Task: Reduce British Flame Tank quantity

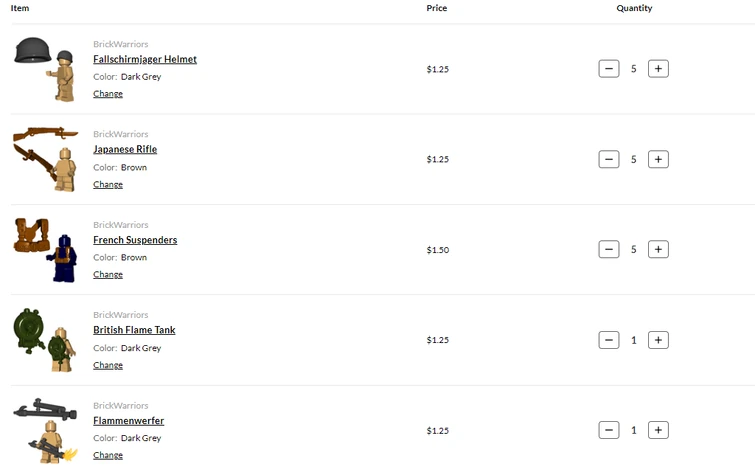Action: (609, 340)
